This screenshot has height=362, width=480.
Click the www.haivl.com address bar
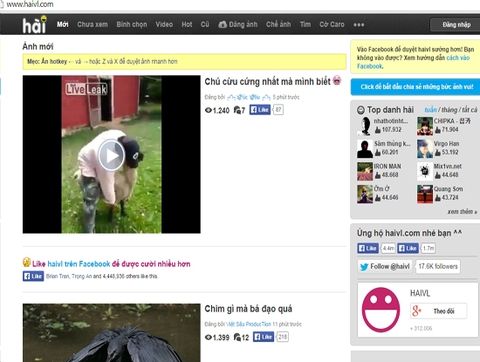[x=30, y=5]
